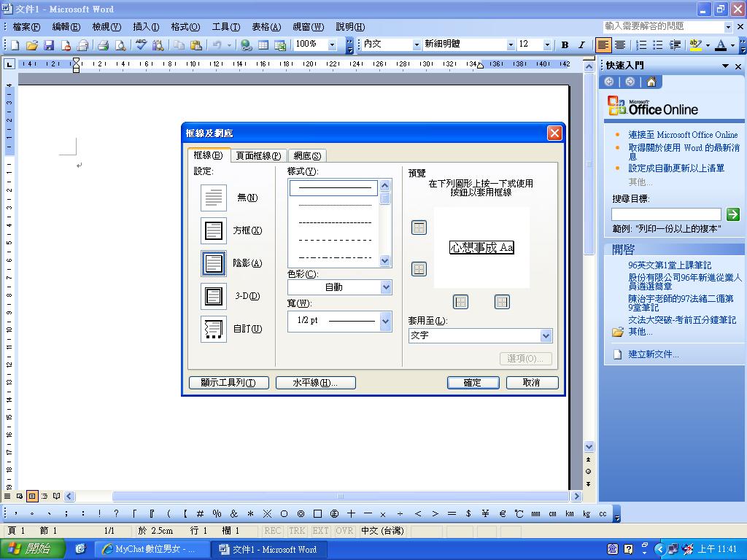Toggle the bottom border button in preview

419,269
